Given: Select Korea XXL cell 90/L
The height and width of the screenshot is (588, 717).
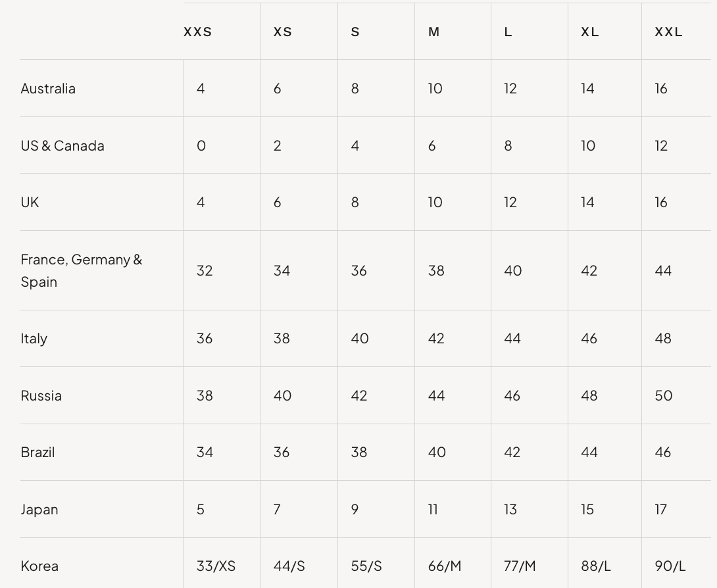Looking at the screenshot, I should click(x=670, y=566).
